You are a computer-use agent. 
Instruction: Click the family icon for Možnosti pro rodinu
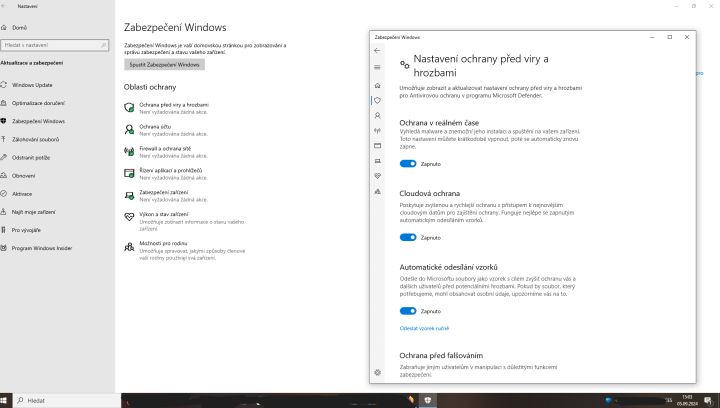point(129,247)
